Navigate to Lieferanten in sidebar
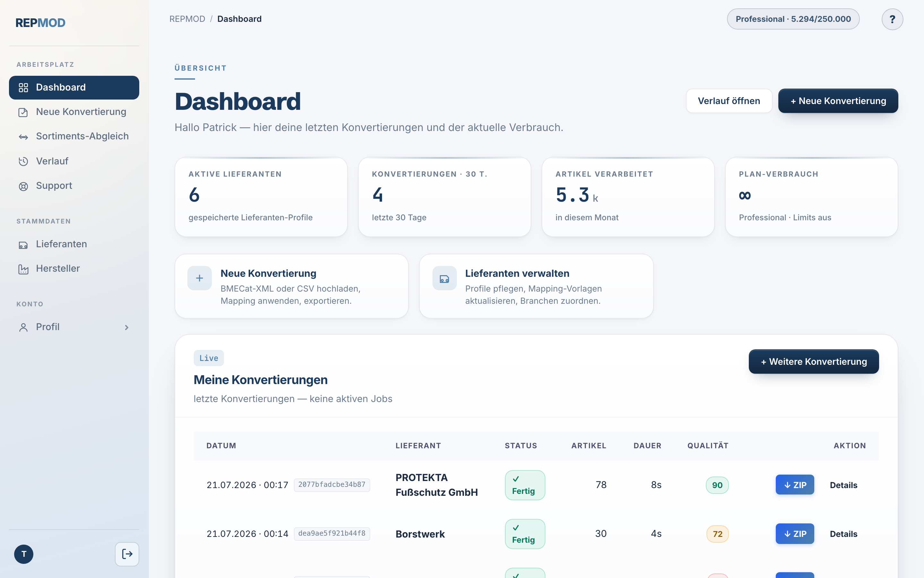Image resolution: width=924 pixels, height=578 pixels. point(74,244)
